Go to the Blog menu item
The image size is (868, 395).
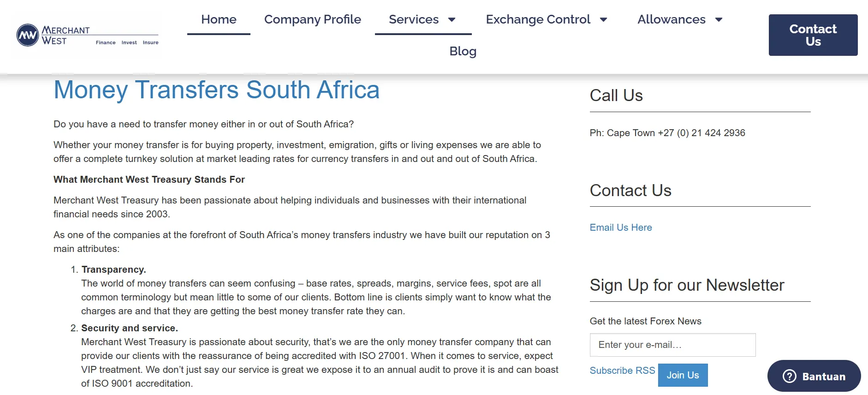463,51
